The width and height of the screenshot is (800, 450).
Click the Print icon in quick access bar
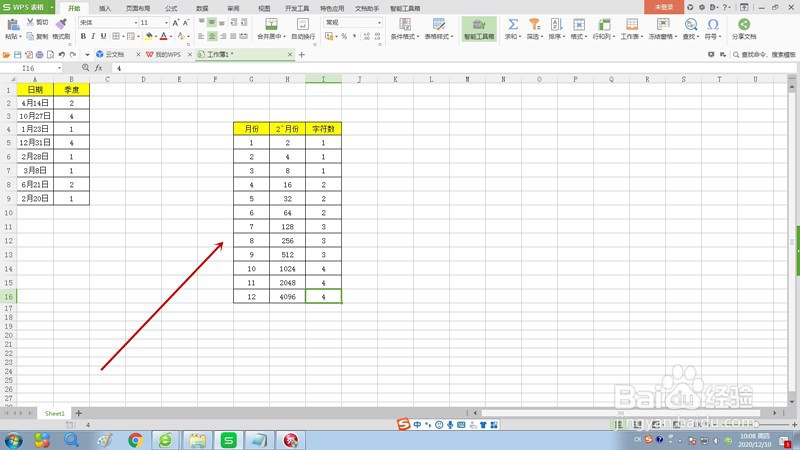pyautogui.click(x=39, y=55)
